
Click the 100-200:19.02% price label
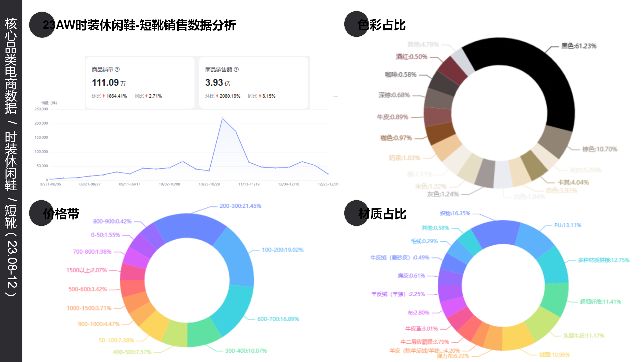pos(283,250)
